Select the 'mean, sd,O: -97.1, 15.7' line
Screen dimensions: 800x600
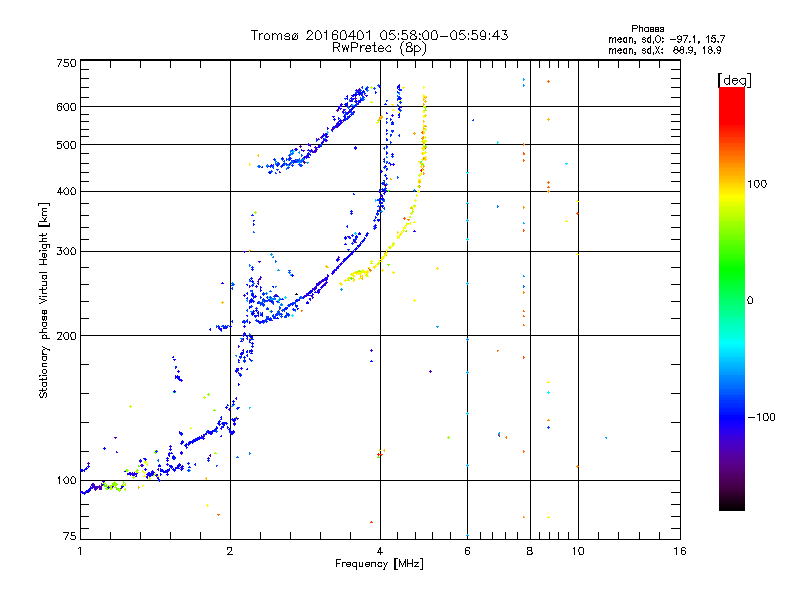click(666, 39)
